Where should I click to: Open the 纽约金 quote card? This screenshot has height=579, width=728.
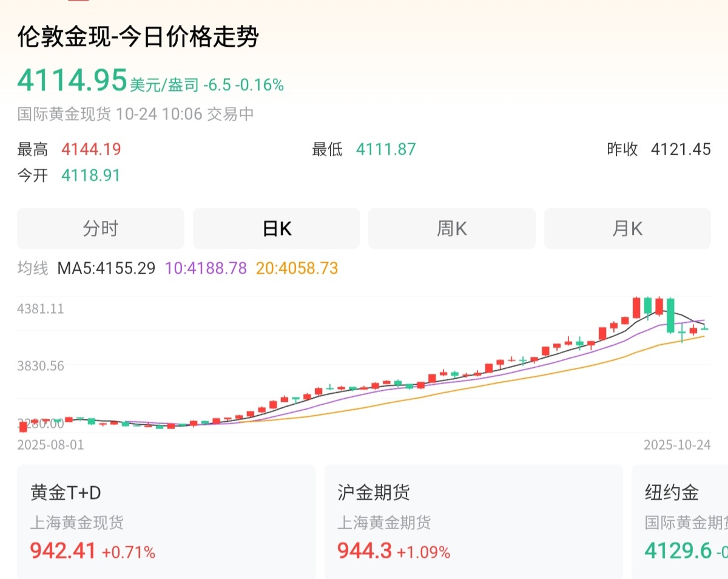tap(679, 522)
